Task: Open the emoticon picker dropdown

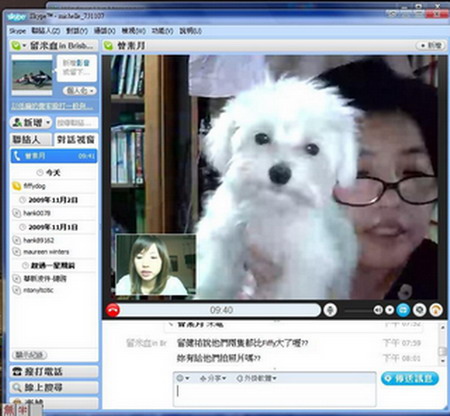Action: click(x=183, y=378)
